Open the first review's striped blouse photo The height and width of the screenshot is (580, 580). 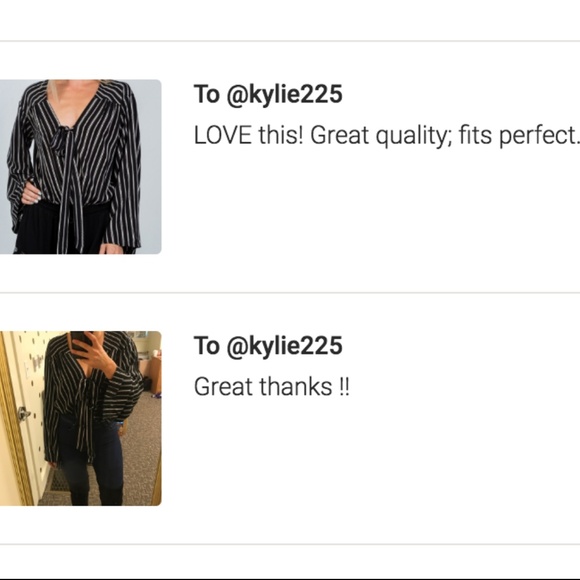click(x=80, y=167)
